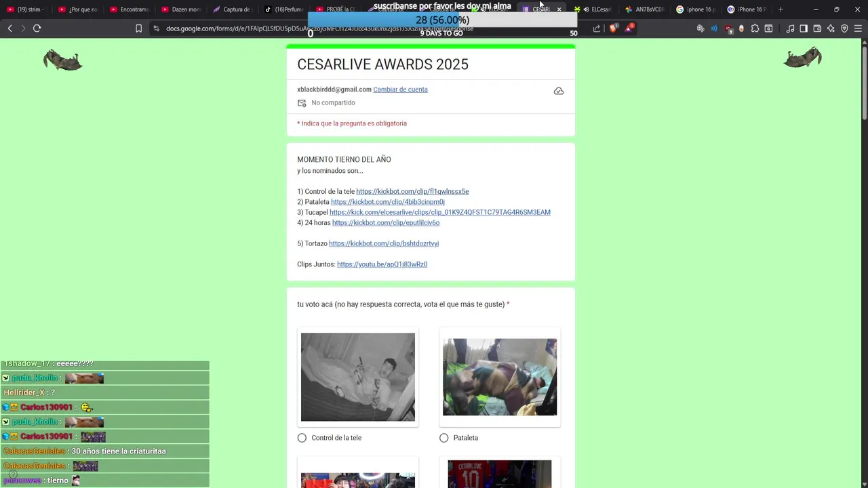Click the MOMENTO TIERNO DEL AÑO heading
The height and width of the screenshot is (488, 868).
click(x=344, y=160)
